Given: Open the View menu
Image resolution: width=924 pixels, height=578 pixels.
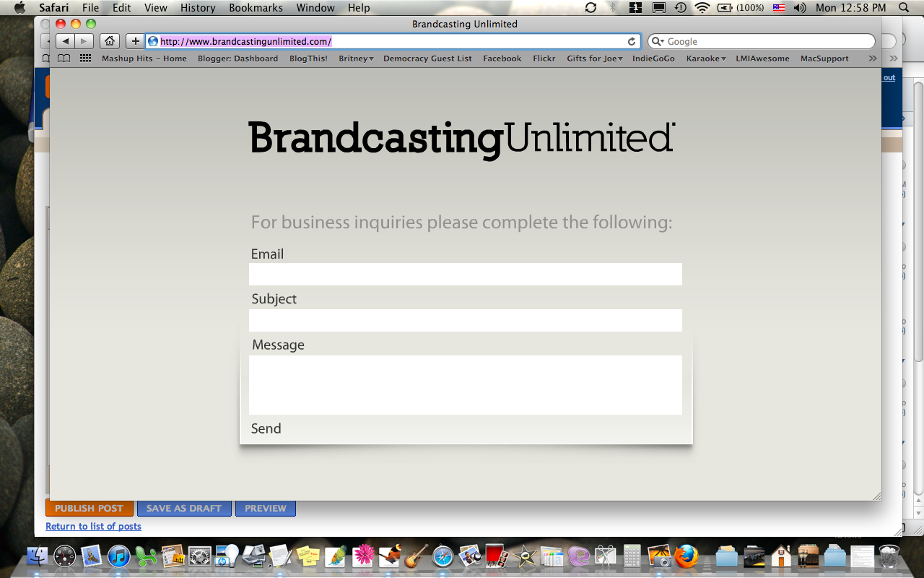Looking at the screenshot, I should pyautogui.click(x=156, y=8).
